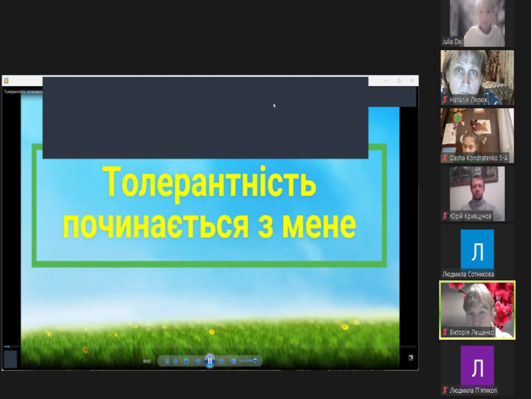Pause the video with the center button
Image resolution: width=532 pixels, height=399 pixels.
pos(210,361)
